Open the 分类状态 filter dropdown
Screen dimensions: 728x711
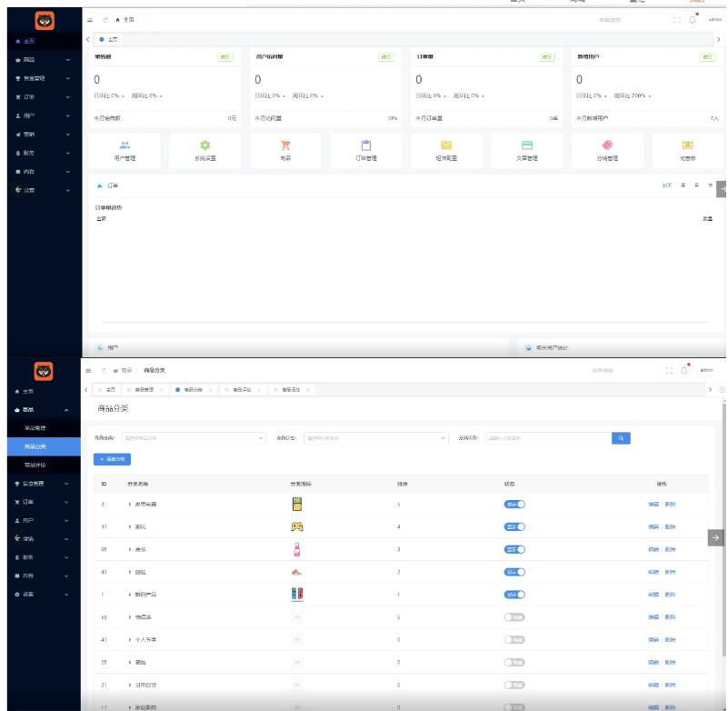(376, 437)
